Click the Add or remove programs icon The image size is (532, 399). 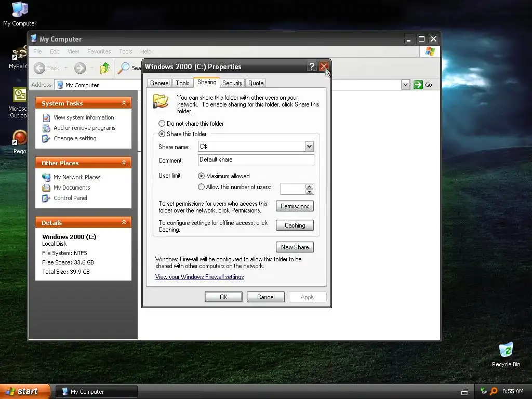46,128
